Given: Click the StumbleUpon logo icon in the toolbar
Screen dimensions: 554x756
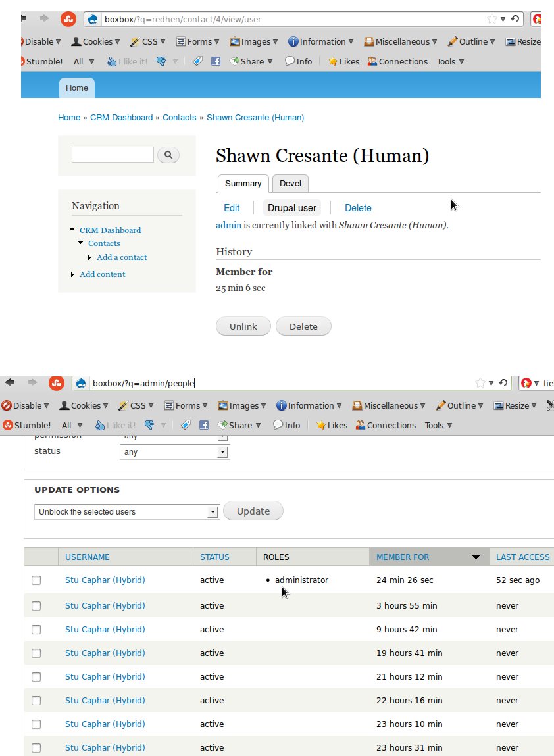Looking at the screenshot, I should point(68,19).
